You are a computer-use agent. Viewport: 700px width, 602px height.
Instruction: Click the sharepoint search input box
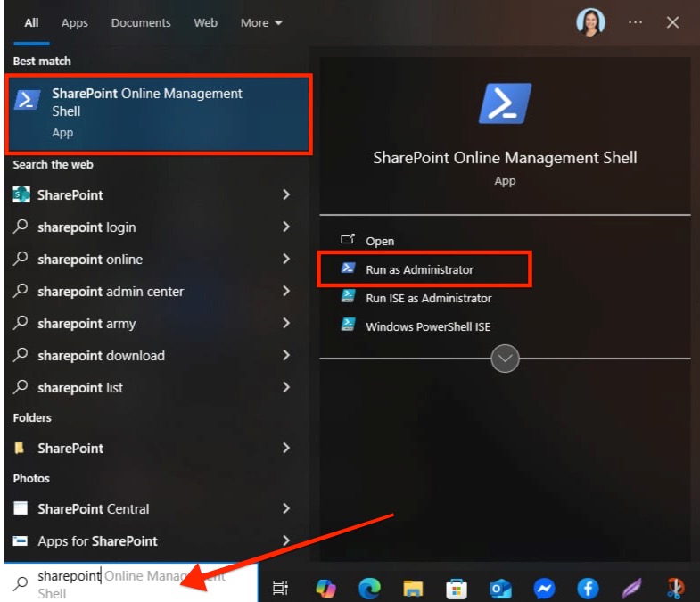(131, 582)
